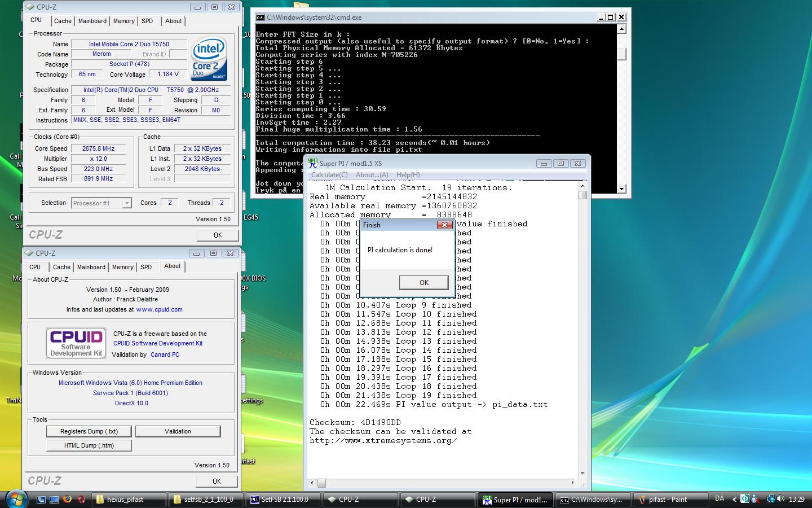
Task: Open Cache tab in CPU-Z processor window
Action: 63,21
